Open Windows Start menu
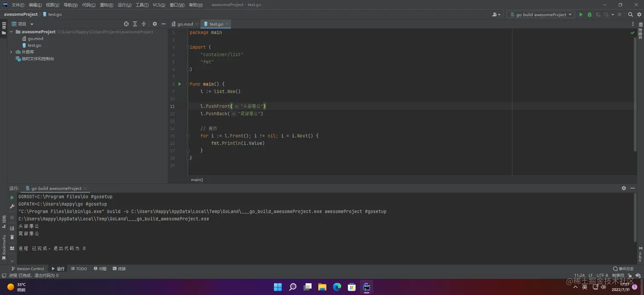This screenshot has width=644, height=295. click(278, 286)
